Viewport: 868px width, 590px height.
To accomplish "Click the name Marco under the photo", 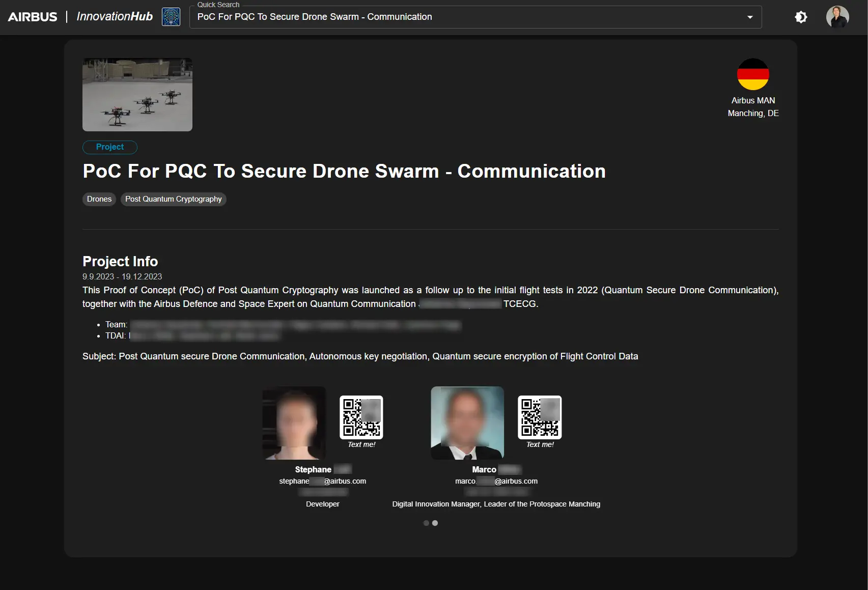I will pyautogui.click(x=484, y=469).
